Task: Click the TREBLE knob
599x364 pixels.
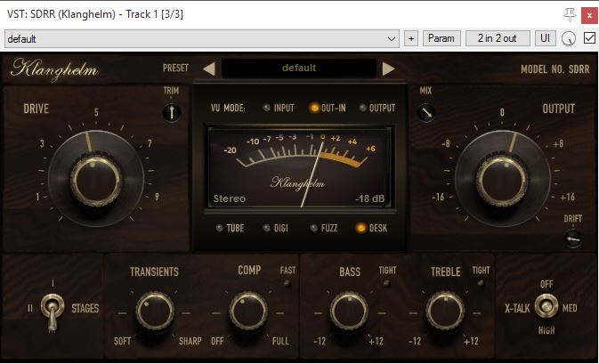Action: click(x=445, y=311)
